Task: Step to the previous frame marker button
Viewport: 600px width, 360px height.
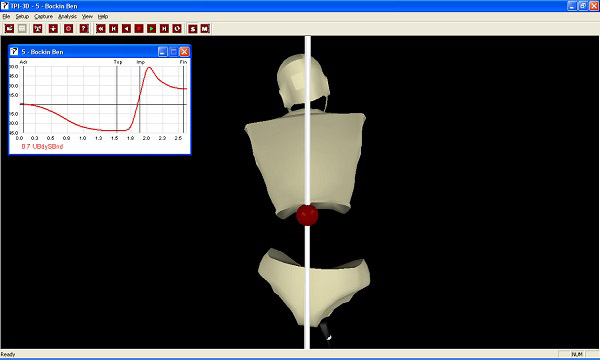Action: [x=114, y=29]
